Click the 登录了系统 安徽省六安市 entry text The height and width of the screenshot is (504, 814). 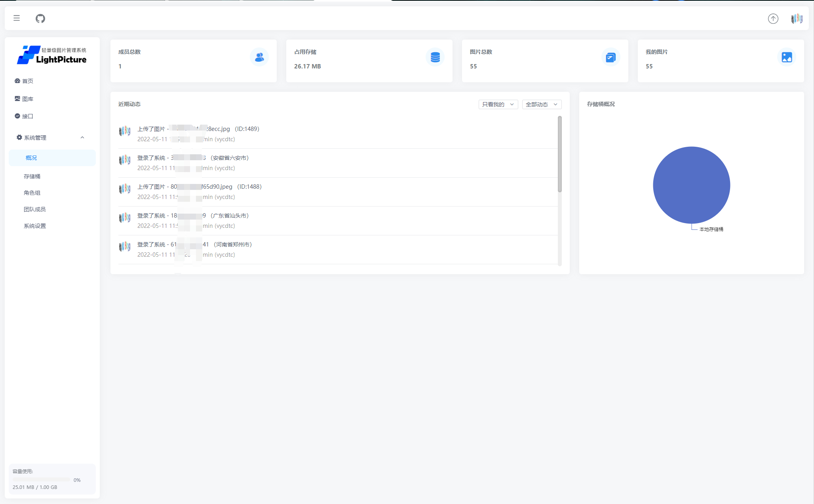pyautogui.click(x=193, y=158)
